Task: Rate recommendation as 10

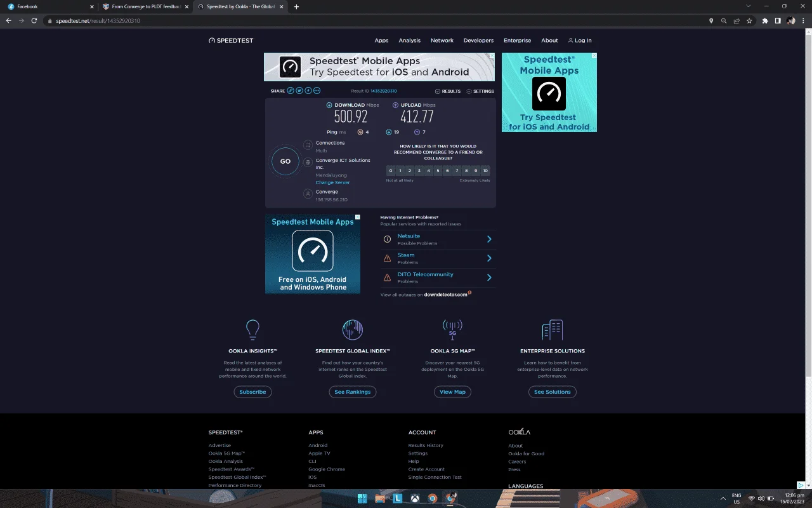Action: [485, 171]
